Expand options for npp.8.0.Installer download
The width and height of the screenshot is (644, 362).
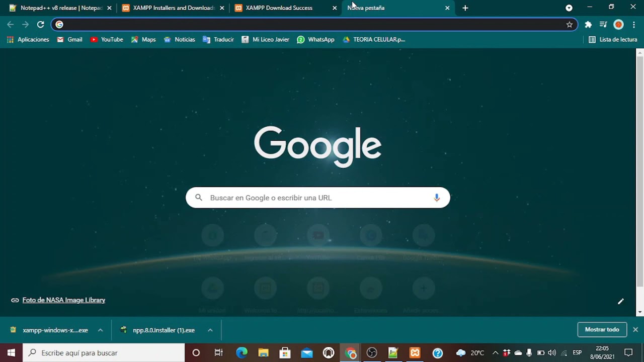[210, 330]
